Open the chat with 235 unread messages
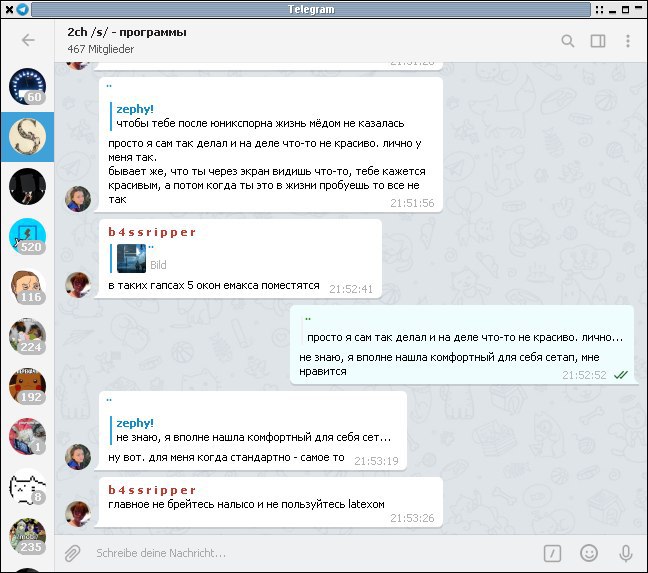This screenshot has width=648, height=573. click(27, 536)
